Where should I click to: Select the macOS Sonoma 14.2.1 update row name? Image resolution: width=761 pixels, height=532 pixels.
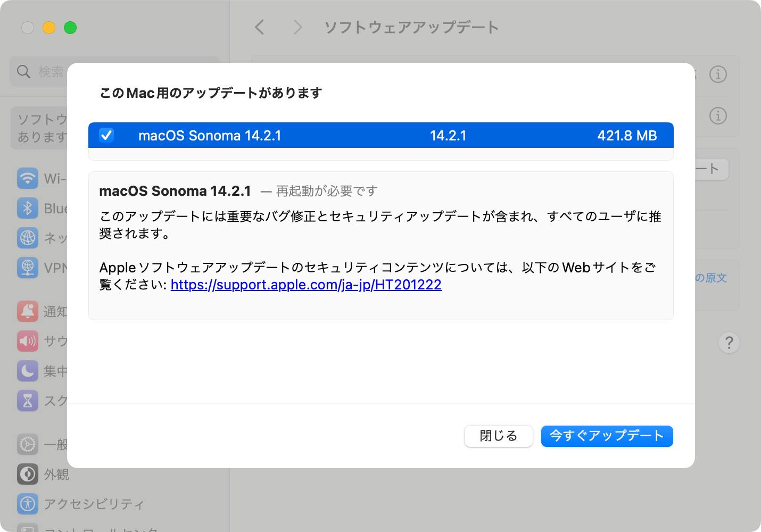pyautogui.click(x=210, y=136)
